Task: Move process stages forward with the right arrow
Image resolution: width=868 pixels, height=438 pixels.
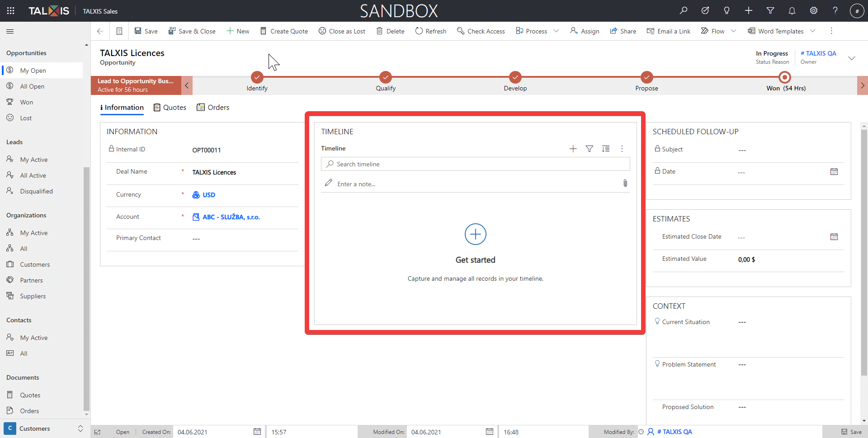Action: pyautogui.click(x=863, y=85)
